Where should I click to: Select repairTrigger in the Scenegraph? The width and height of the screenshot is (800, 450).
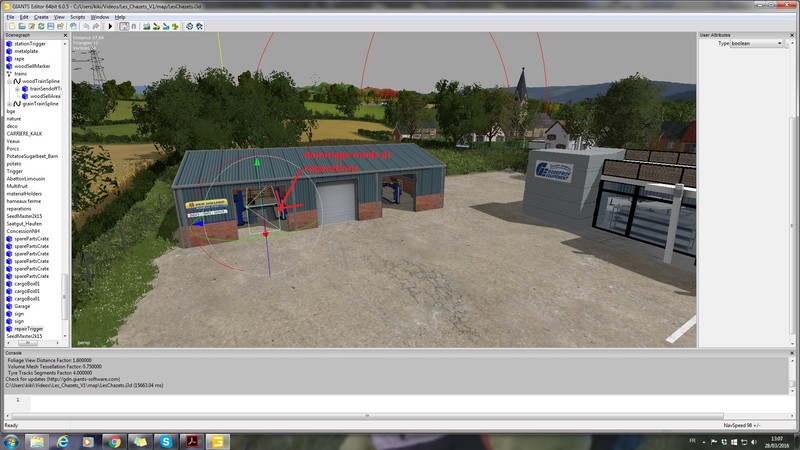pos(28,328)
